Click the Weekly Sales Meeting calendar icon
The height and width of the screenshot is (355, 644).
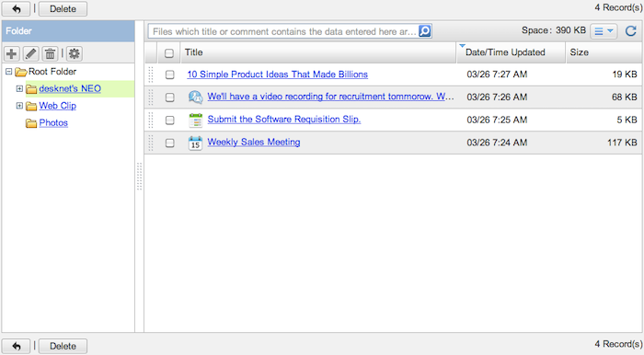[195, 143]
